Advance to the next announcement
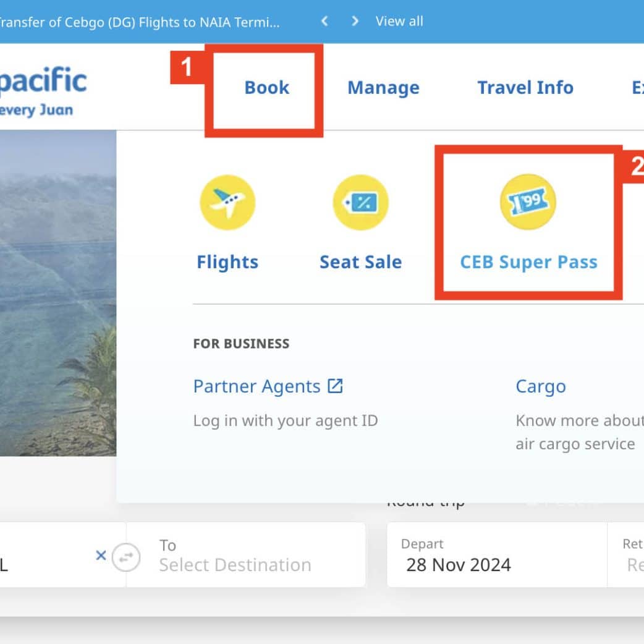The width and height of the screenshot is (644, 644). tap(355, 21)
